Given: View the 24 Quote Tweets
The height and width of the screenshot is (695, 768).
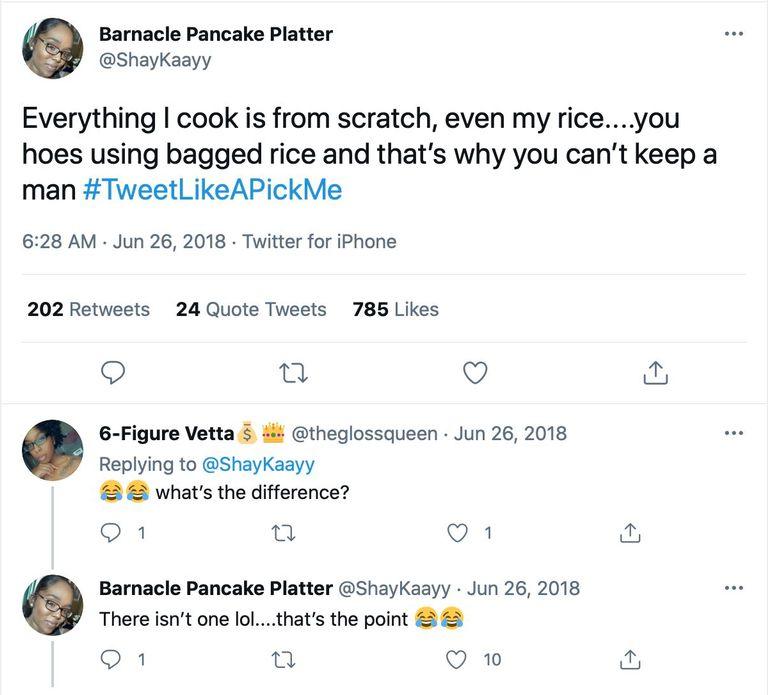Looking at the screenshot, I should [x=251, y=309].
